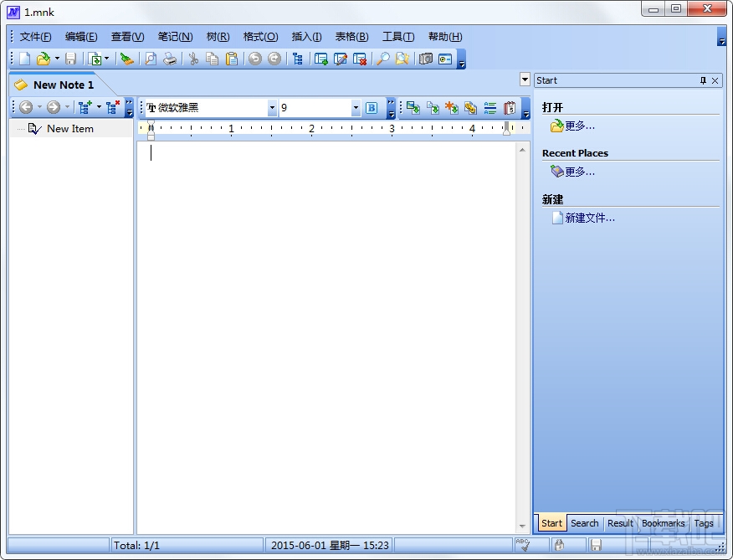
Task: Open the 查看(V) menu
Action: tap(128, 37)
